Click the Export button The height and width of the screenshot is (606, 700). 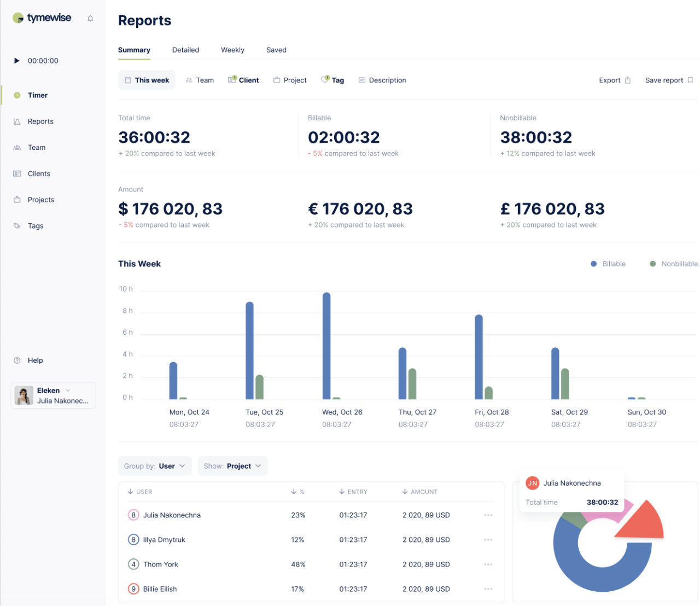pos(614,80)
